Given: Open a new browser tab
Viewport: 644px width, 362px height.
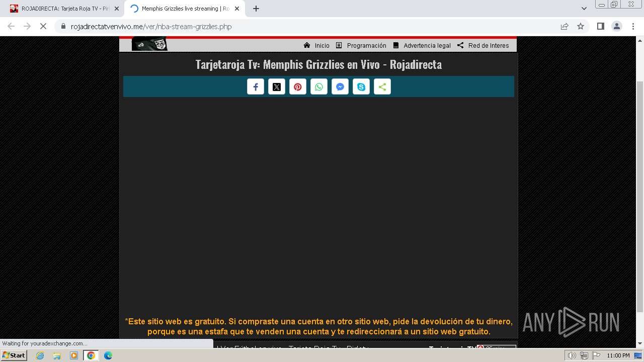Looking at the screenshot, I should (256, 9).
